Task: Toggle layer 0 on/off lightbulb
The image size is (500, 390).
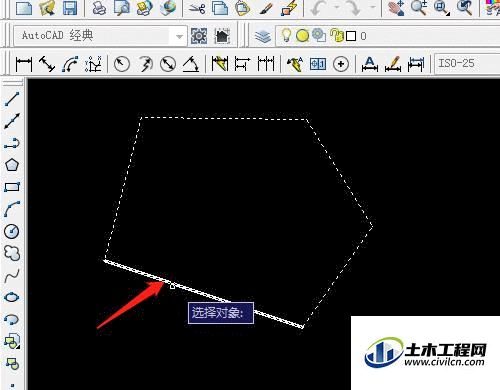Action: click(286, 35)
